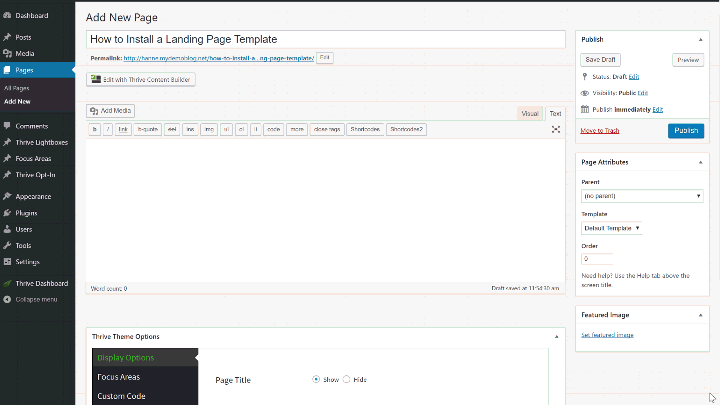Click the Tools wrench icon
The height and width of the screenshot is (405, 720).
click(x=7, y=245)
